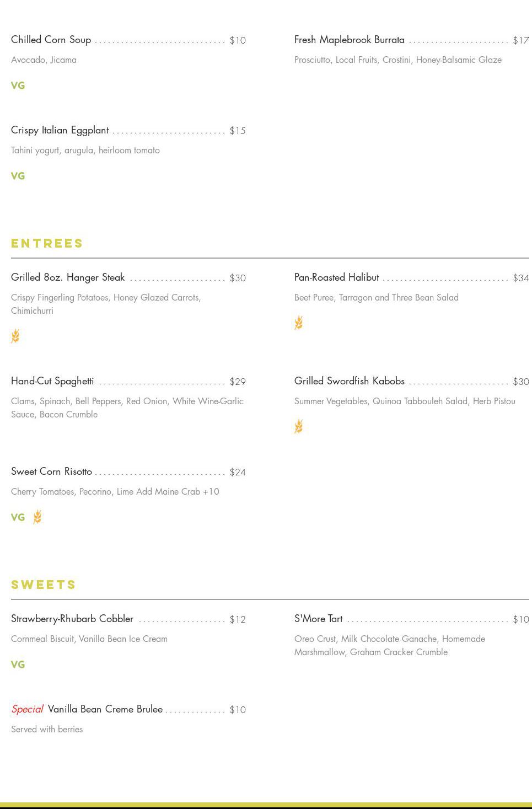Click the red Special label
The height and width of the screenshot is (809, 532).
pos(28,709)
